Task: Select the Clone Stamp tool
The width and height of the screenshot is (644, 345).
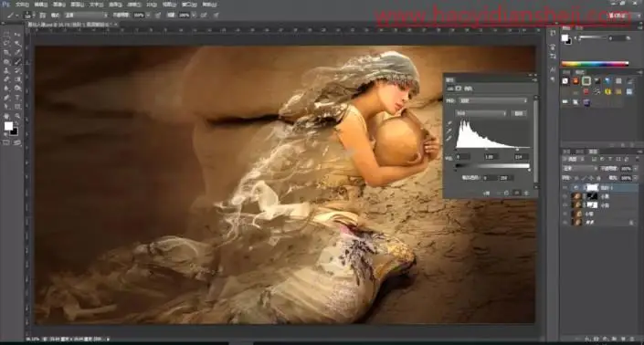Action: point(6,70)
